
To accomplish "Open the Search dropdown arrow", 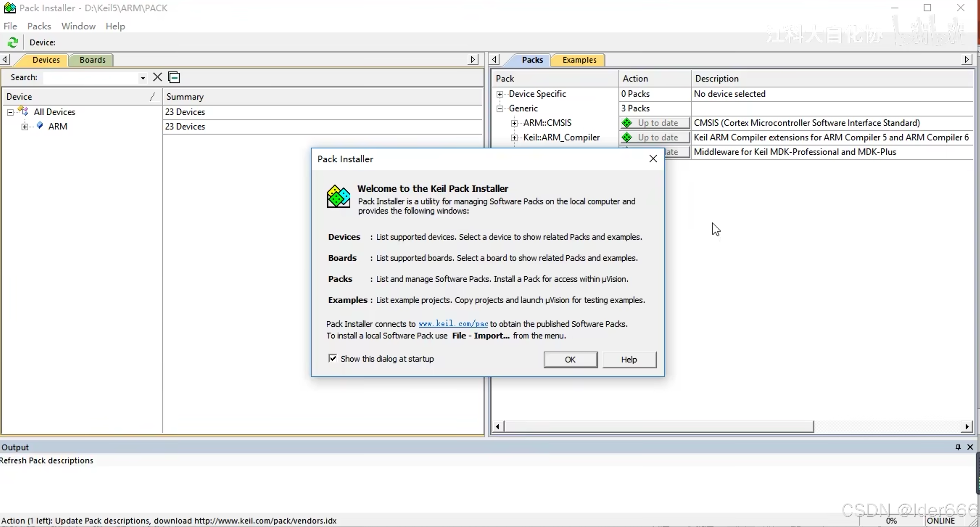I will [143, 78].
